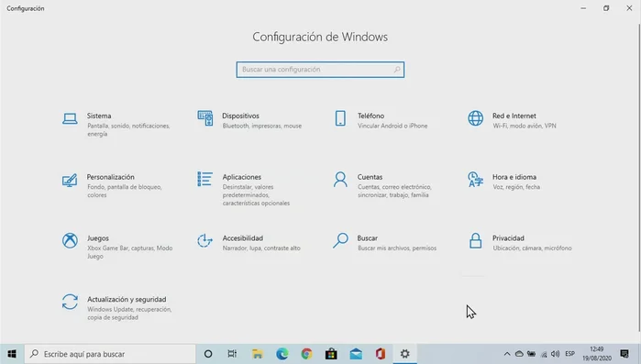The image size is (641, 364).
Task: Click the taskbar clock and date
Action: tap(597, 354)
